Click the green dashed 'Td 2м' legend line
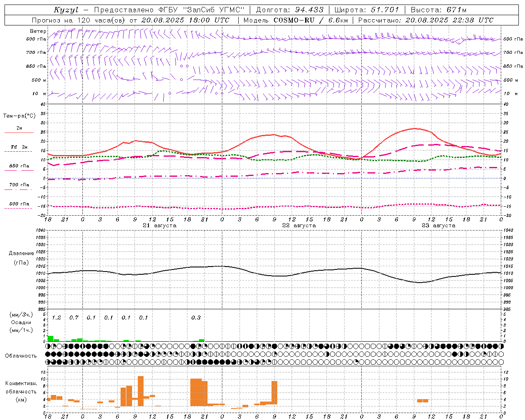Screen dimensions: 525x420 pyautogui.click(x=18, y=152)
